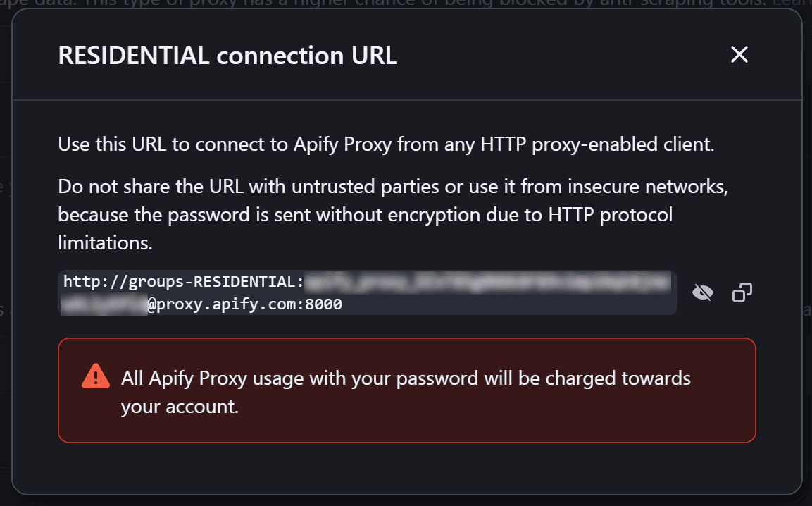Click the alert icon inside the red box
The height and width of the screenshot is (506, 812).
click(96, 376)
